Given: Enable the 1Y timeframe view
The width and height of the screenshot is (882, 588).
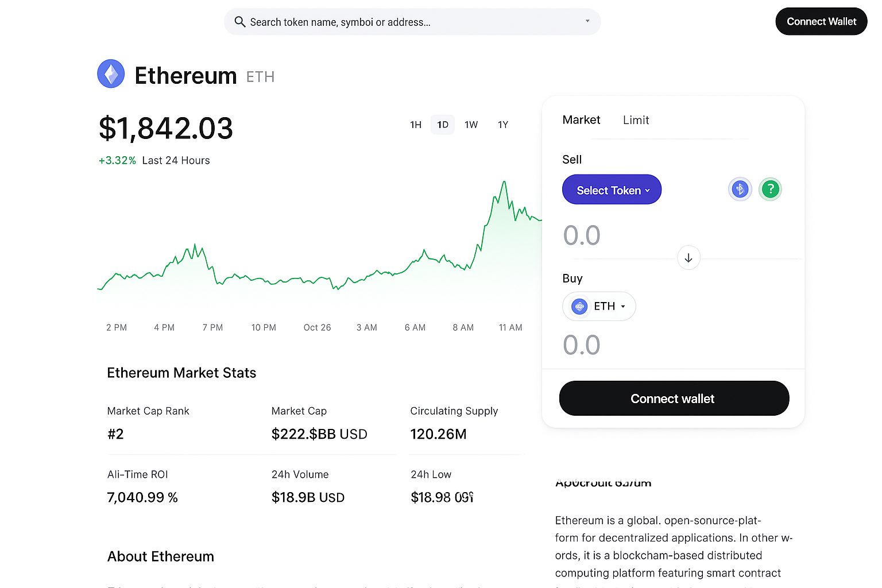Looking at the screenshot, I should click(x=502, y=124).
